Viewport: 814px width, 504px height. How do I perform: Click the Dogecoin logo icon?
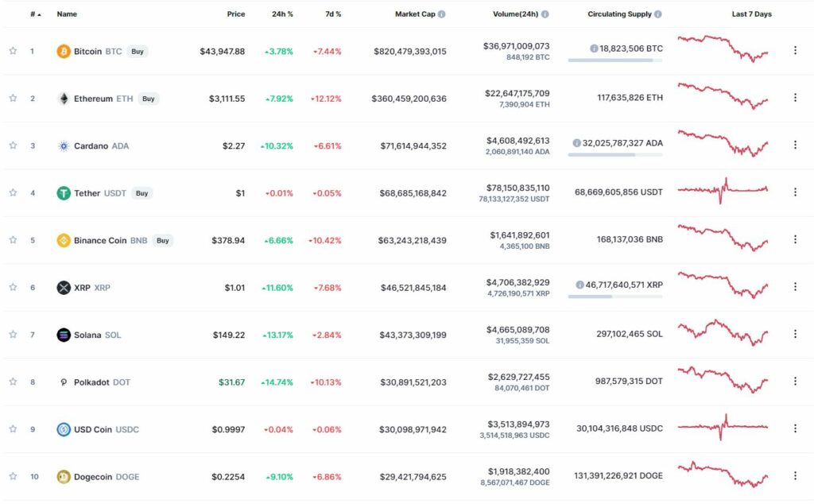tap(64, 476)
